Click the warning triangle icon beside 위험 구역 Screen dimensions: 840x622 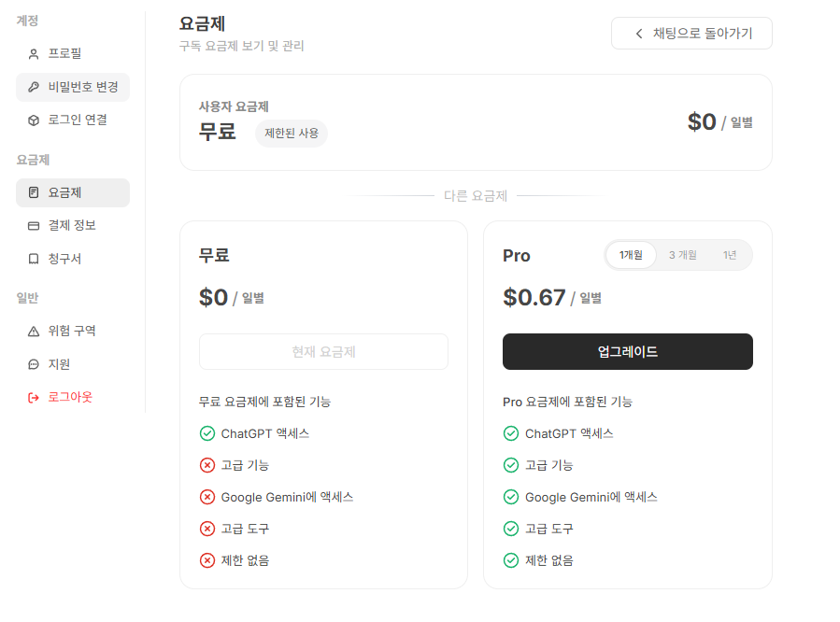click(34, 332)
